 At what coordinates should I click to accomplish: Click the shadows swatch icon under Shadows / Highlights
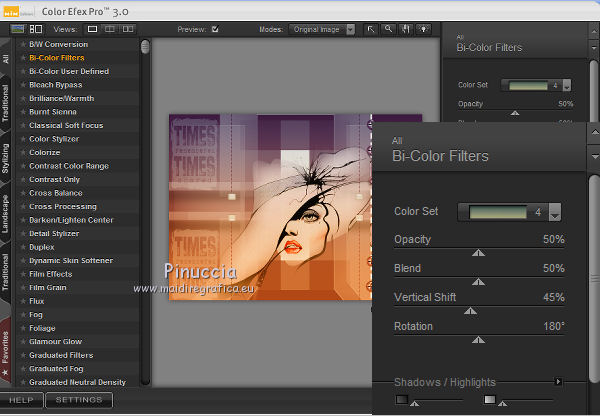pos(402,400)
